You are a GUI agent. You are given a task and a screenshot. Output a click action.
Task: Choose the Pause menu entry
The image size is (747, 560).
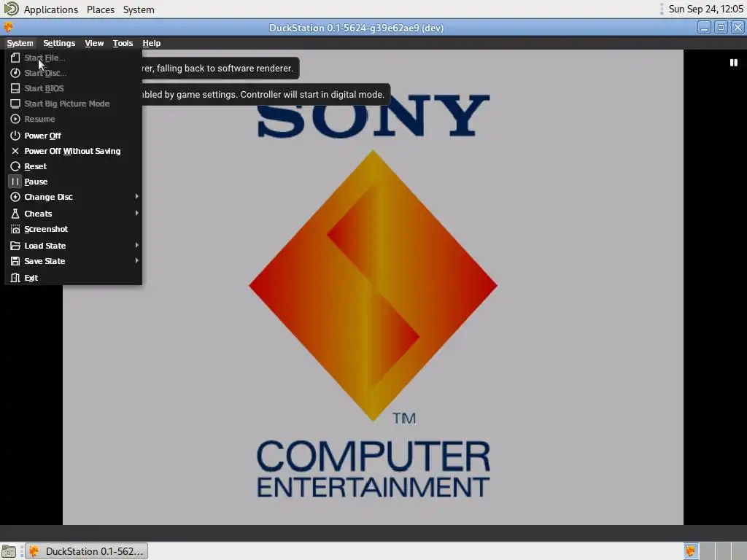coord(74,182)
